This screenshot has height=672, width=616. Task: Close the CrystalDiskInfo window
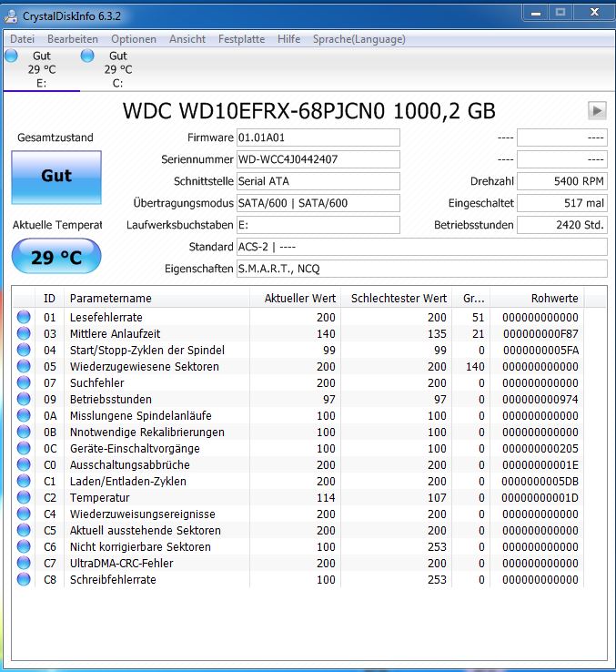pos(594,13)
